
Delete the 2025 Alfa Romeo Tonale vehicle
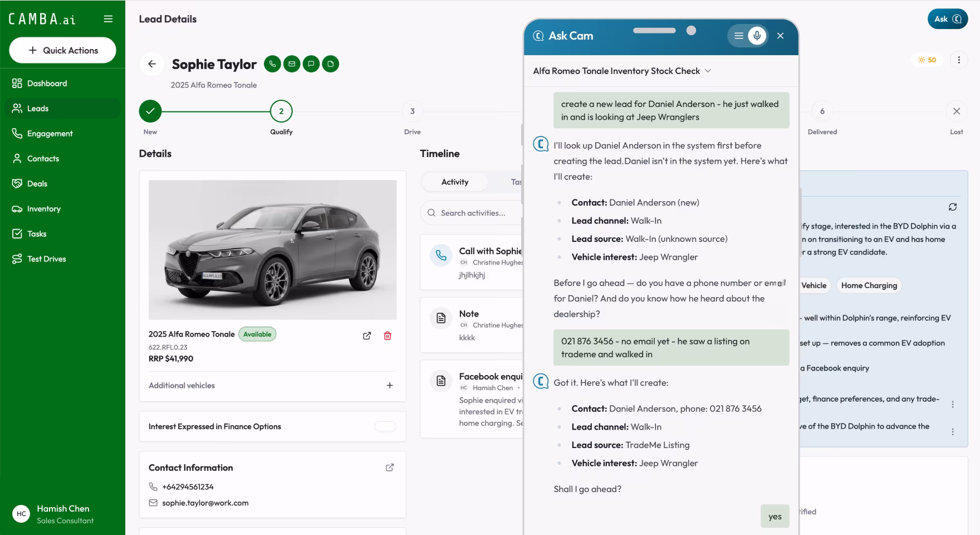388,335
